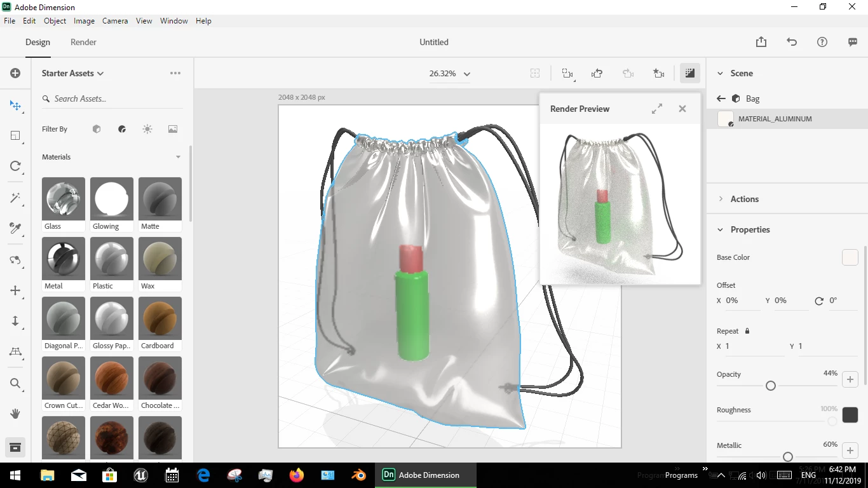
Task: Open the Object menu
Action: pos(55,21)
